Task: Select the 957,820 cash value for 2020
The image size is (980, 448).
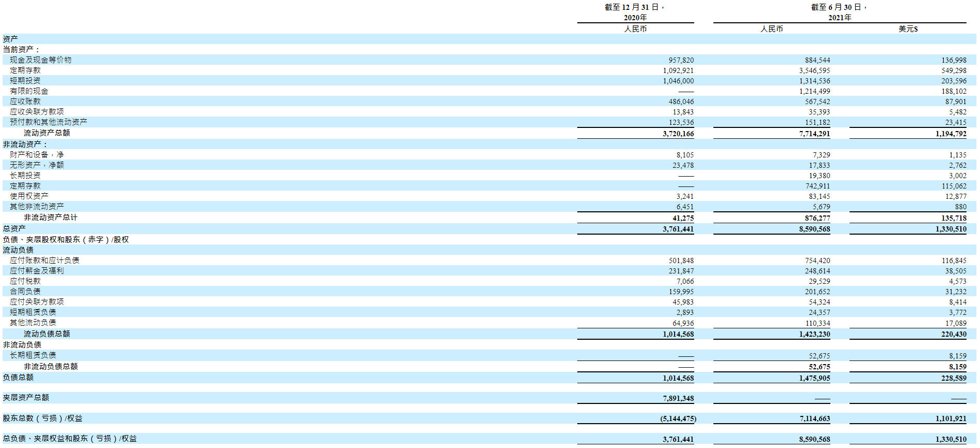Action: coord(681,61)
